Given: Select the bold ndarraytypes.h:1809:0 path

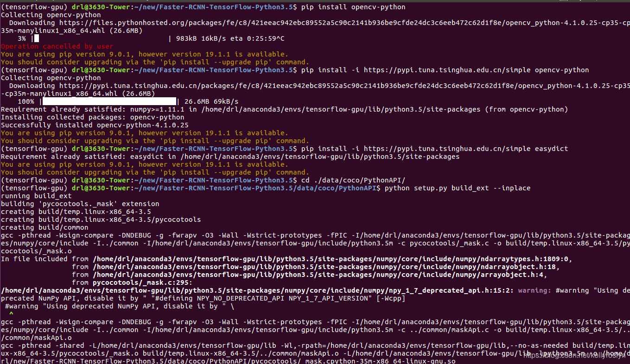Looking at the screenshot, I should click(x=333, y=259).
